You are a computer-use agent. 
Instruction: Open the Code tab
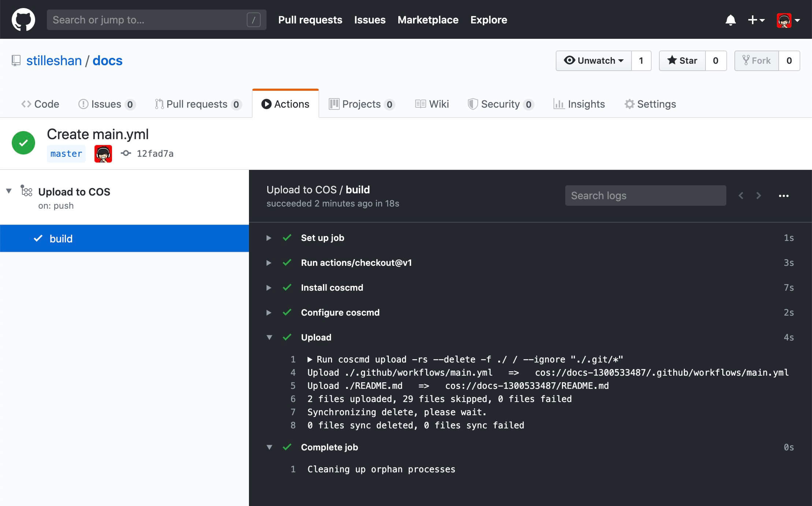[x=40, y=104]
